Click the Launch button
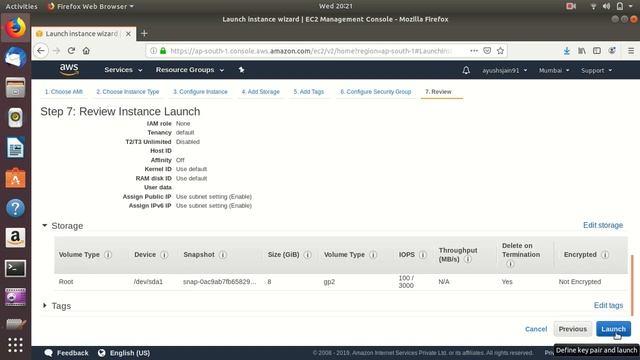 [x=613, y=329]
